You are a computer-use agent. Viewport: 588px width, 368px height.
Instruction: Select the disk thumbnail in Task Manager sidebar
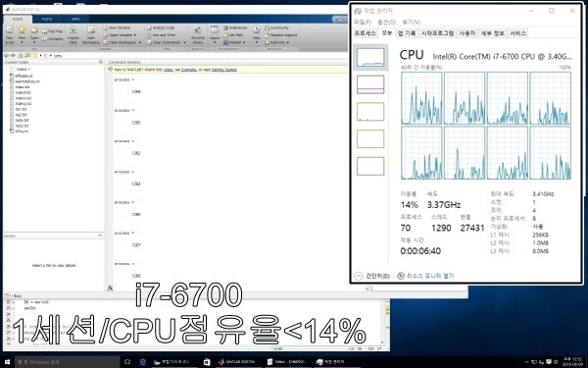tap(370, 112)
